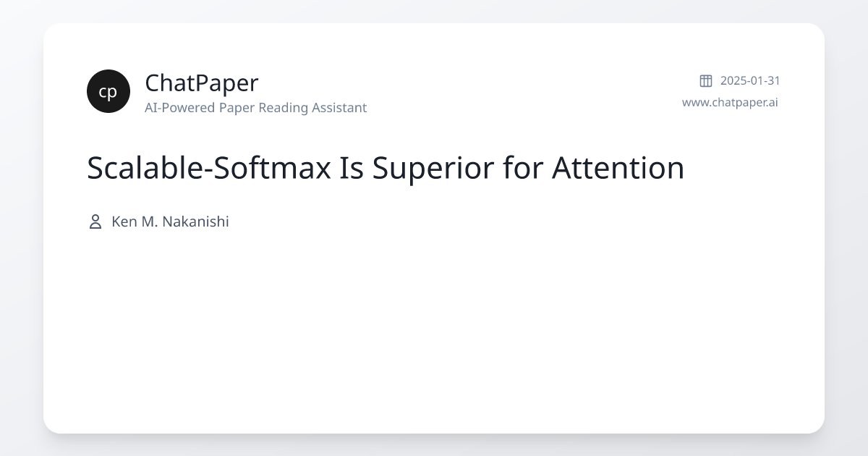Viewport: 868px width, 456px height.
Task: Click the calendar icon beside the date
Action: [x=705, y=80]
